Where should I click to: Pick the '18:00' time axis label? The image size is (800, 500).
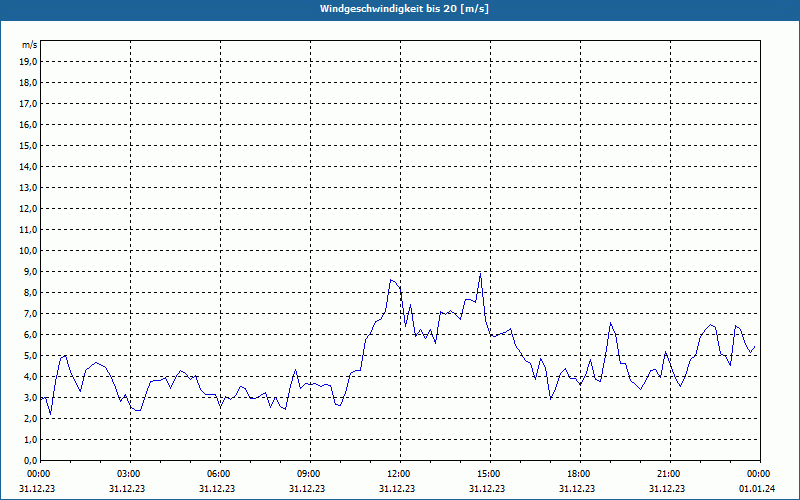pyautogui.click(x=580, y=474)
